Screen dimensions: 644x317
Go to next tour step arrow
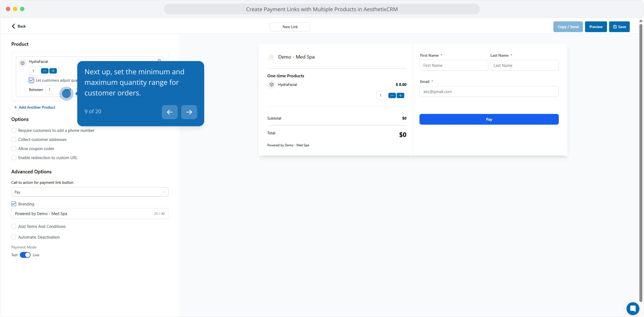click(x=189, y=112)
